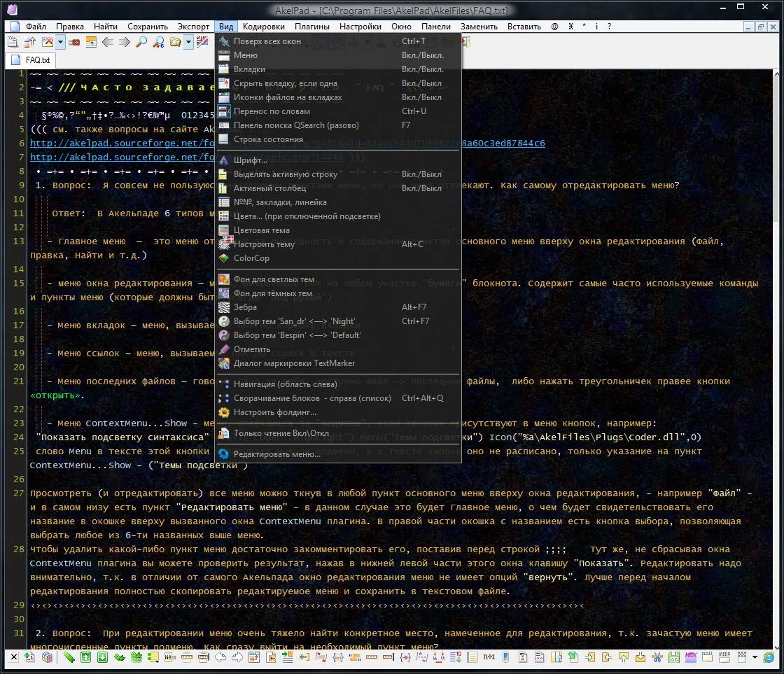Click the vertical scrollbar up arrow
The width and height of the screenshot is (784, 674).
pyautogui.click(x=777, y=73)
